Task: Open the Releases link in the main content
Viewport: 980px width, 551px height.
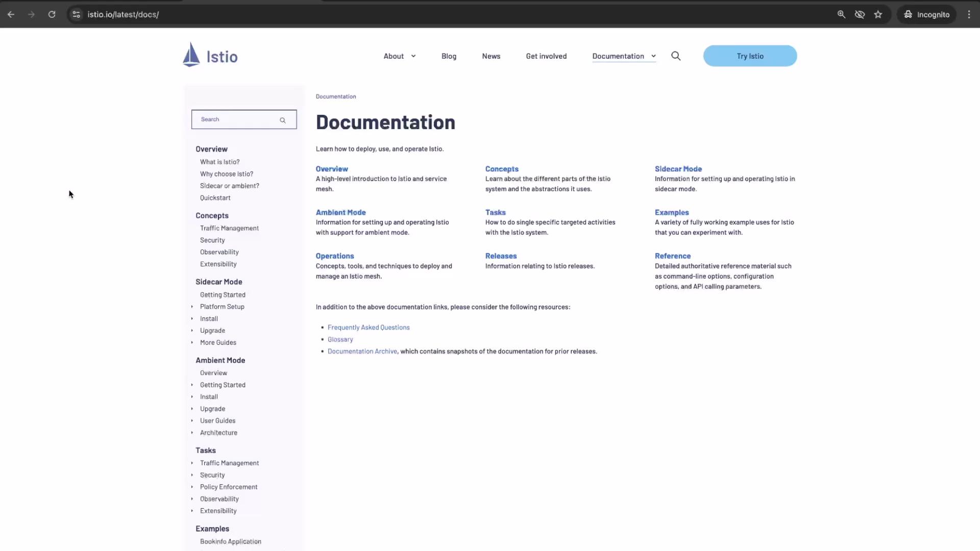Action: click(x=501, y=256)
